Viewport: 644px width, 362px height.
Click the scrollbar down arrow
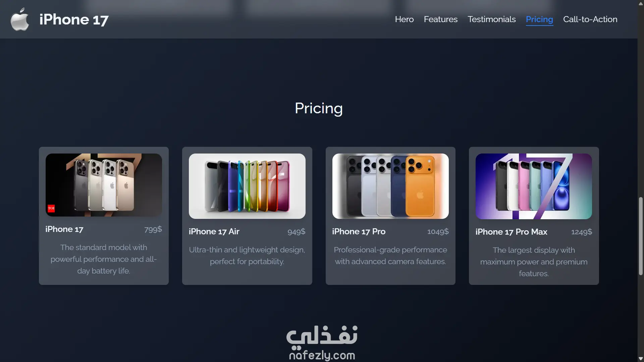click(641, 359)
